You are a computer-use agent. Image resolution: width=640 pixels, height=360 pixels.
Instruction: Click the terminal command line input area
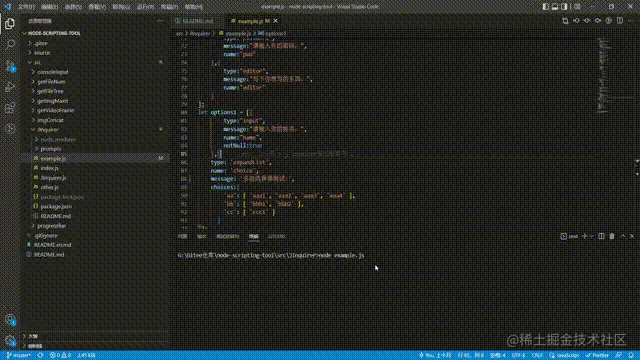pos(271,255)
